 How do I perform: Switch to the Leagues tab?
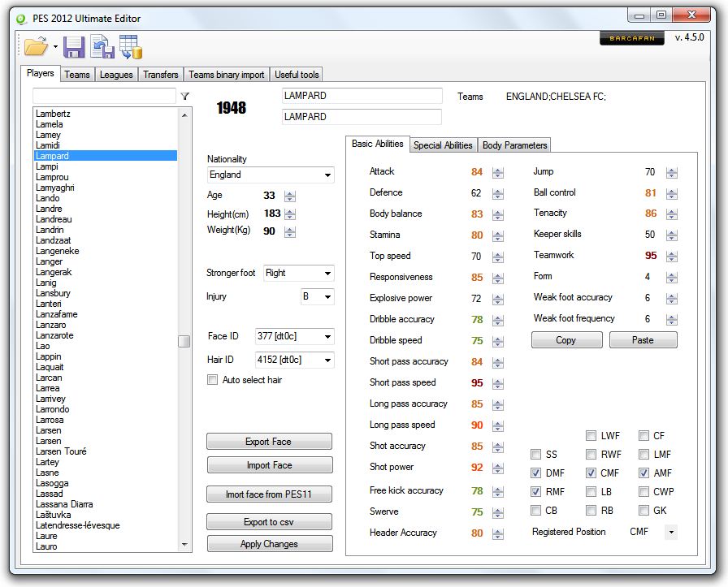[116, 75]
